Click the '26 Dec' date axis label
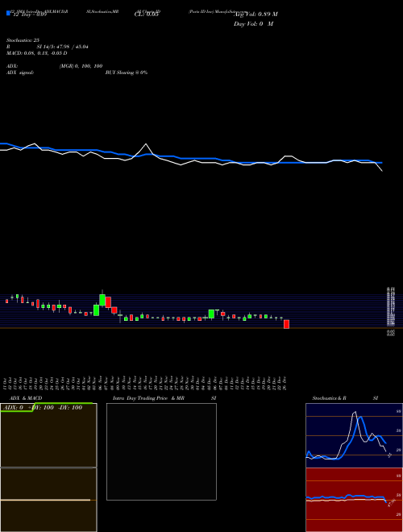The image size is (403, 532). pyautogui.click(x=285, y=383)
